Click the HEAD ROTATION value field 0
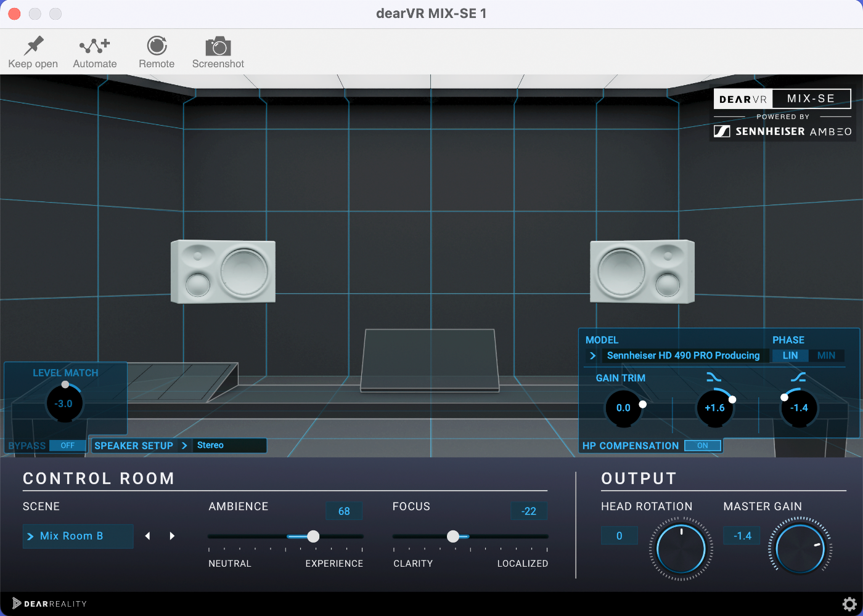Screen dimensions: 863x616 [620, 536]
